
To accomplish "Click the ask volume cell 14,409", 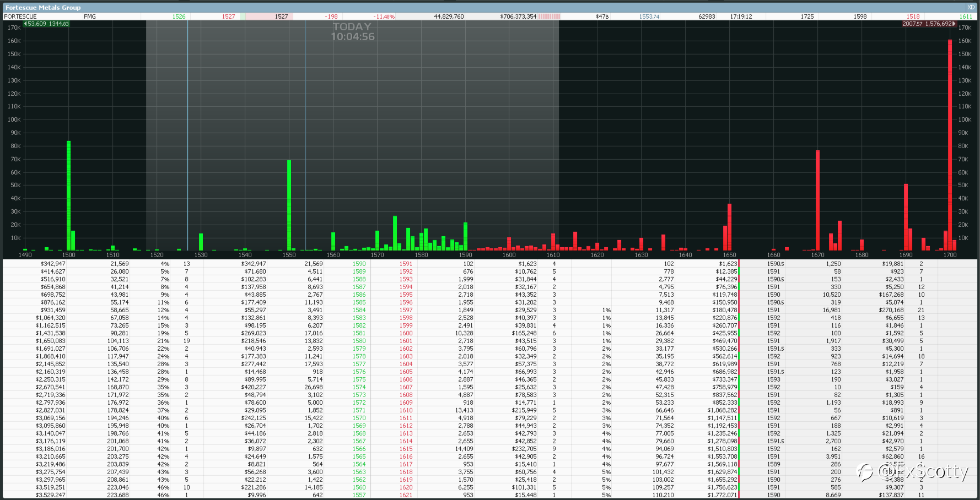I will (x=464, y=449).
